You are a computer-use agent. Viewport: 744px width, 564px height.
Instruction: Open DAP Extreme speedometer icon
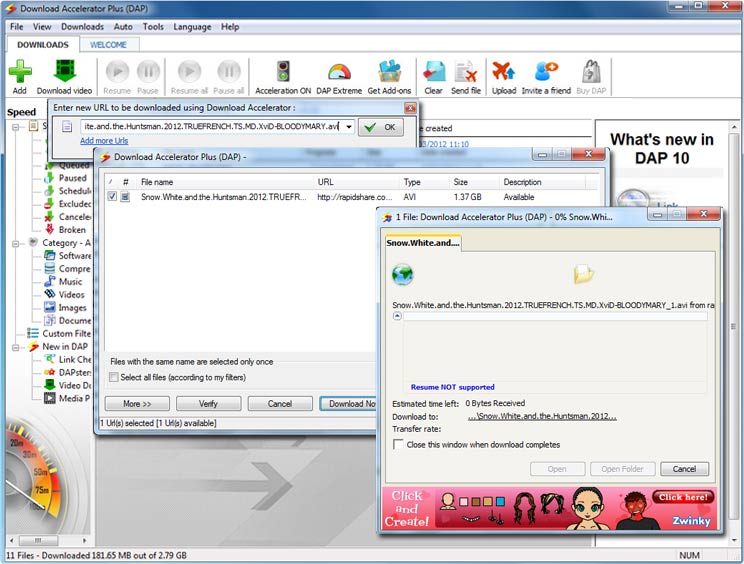339,72
